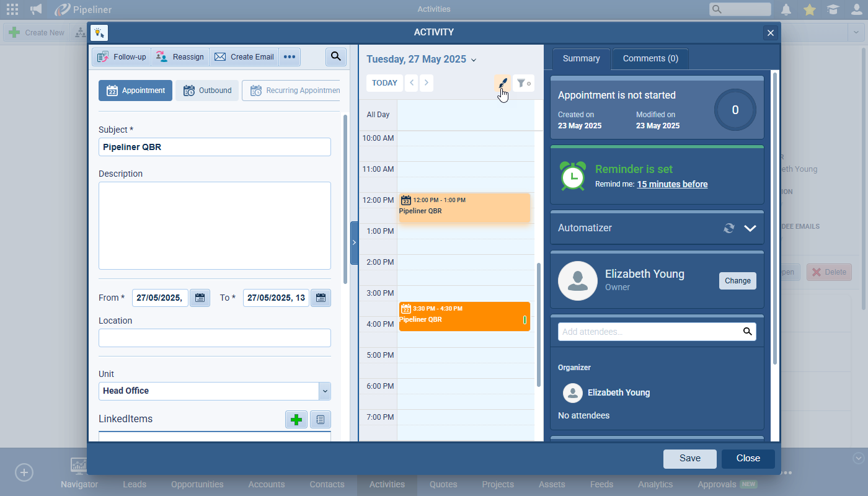Open the Unit dropdown showing Head Office

(324, 391)
